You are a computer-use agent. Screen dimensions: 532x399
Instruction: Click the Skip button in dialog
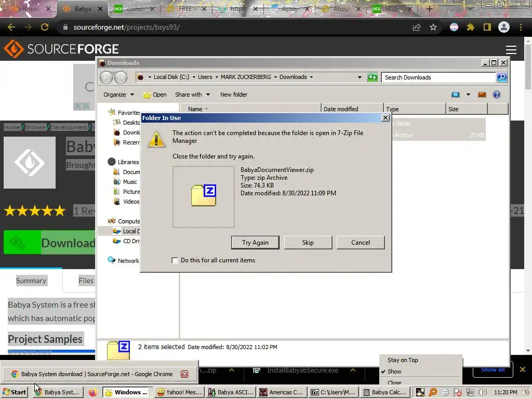[308, 243]
